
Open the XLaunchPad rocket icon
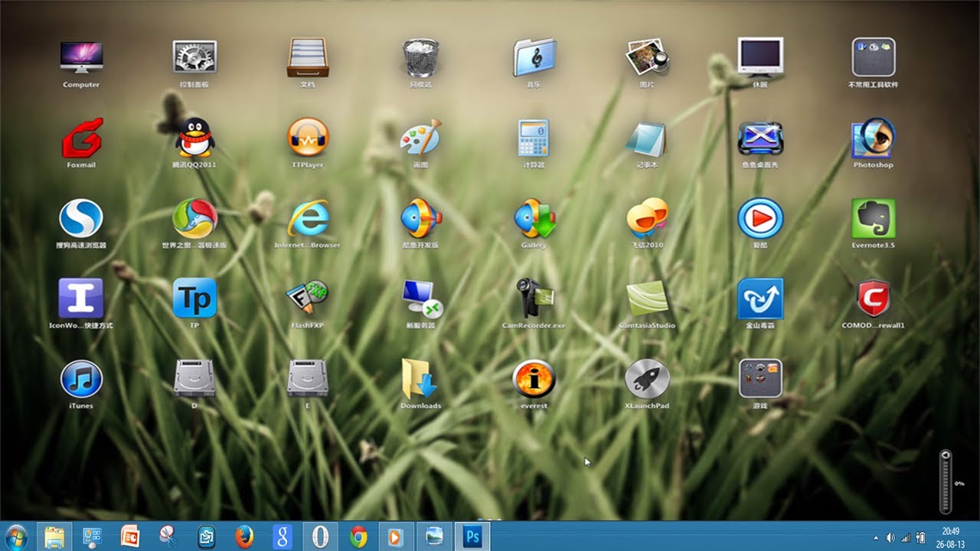pyautogui.click(x=647, y=380)
